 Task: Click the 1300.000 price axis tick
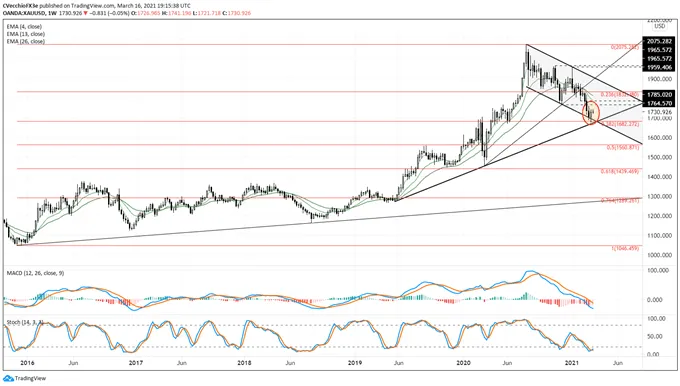(x=660, y=196)
